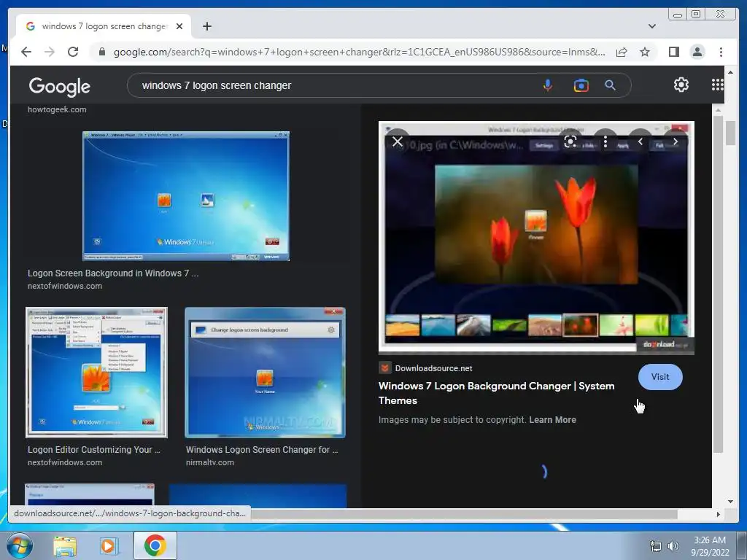Select the 'windows 7 logon screen changer' tab
The image size is (747, 560).
[104, 26]
